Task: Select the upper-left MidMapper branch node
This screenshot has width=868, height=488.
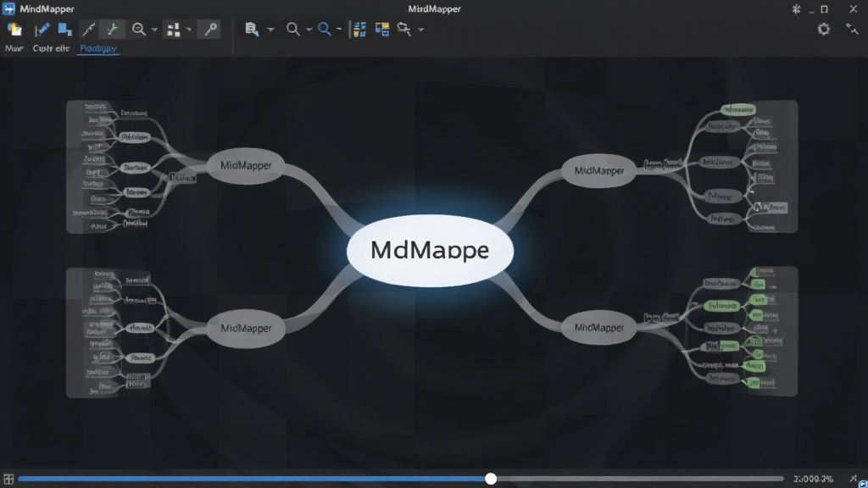Action: click(x=246, y=165)
